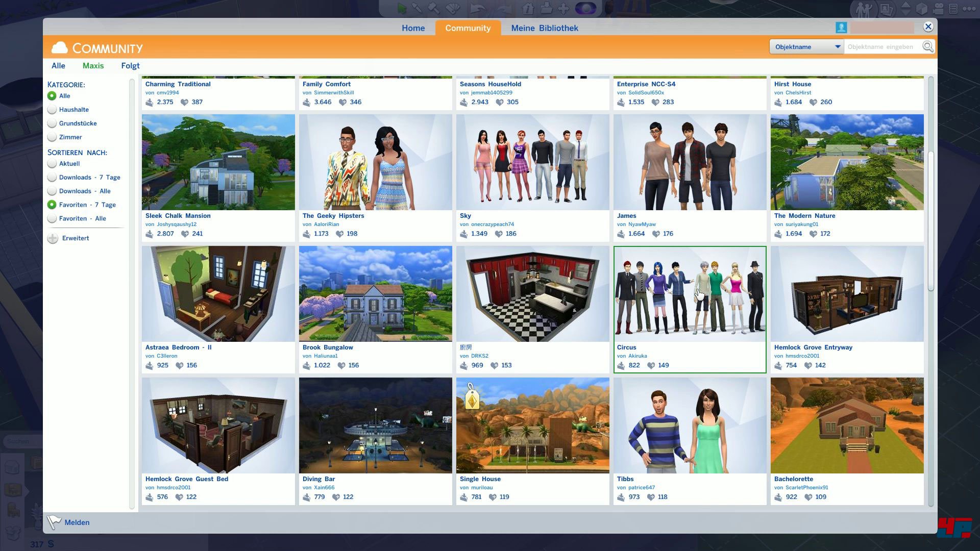The width and height of the screenshot is (980, 551).
Task: Click price tag icon on Single House
Action: [472, 399]
